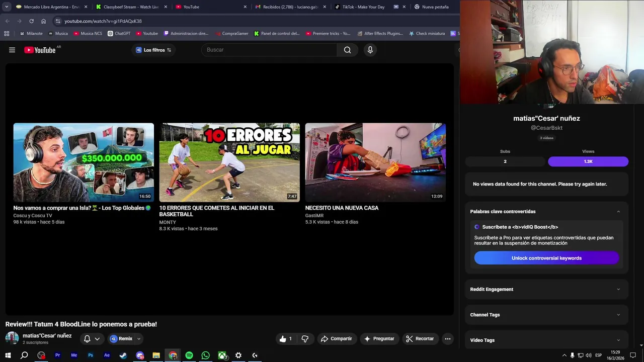Focus the Buscar search field
Screen dimensions: 644x362
pos(269,50)
